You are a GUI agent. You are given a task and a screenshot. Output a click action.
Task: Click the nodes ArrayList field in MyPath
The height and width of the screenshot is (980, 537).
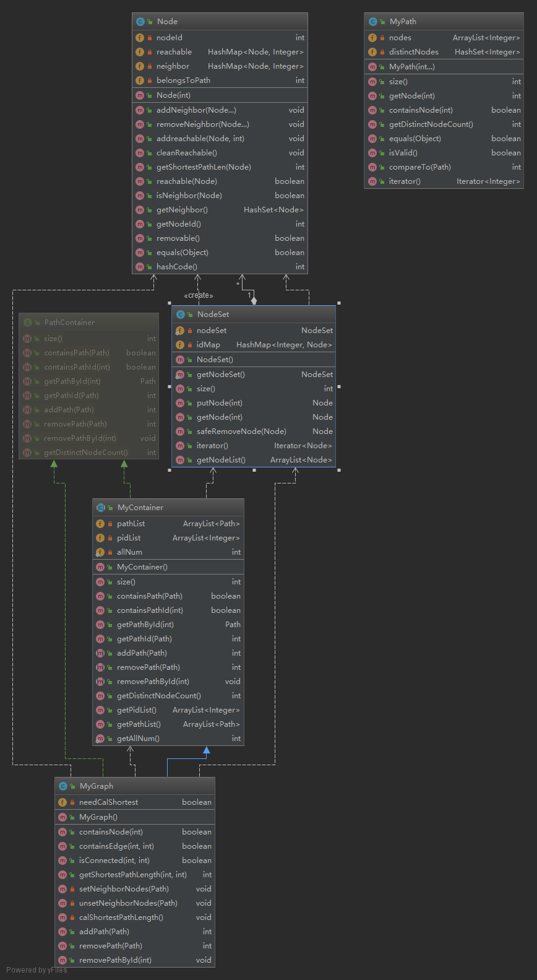click(444, 38)
